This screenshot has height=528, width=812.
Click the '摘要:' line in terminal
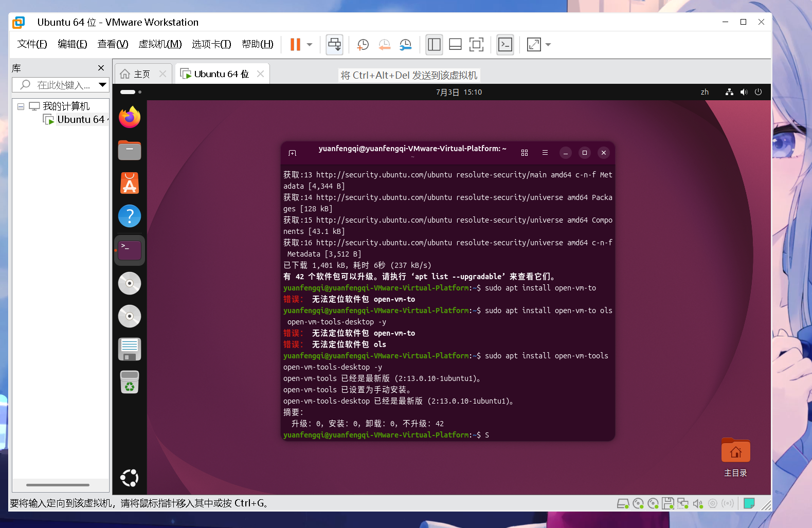point(294,412)
